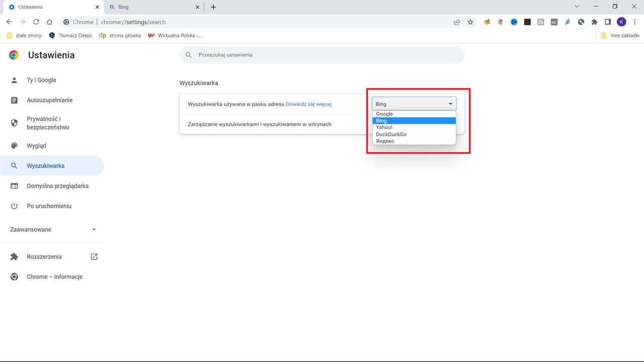Image resolution: width=644 pixels, height=362 pixels.
Task: Open the 'stałe strony' bookmarks folder
Action: click(24, 36)
